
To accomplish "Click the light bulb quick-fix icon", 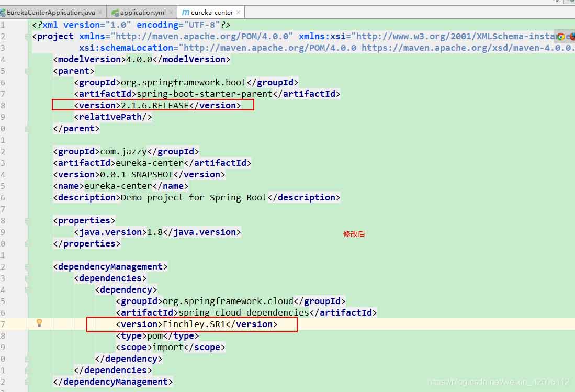I will pyautogui.click(x=39, y=323).
